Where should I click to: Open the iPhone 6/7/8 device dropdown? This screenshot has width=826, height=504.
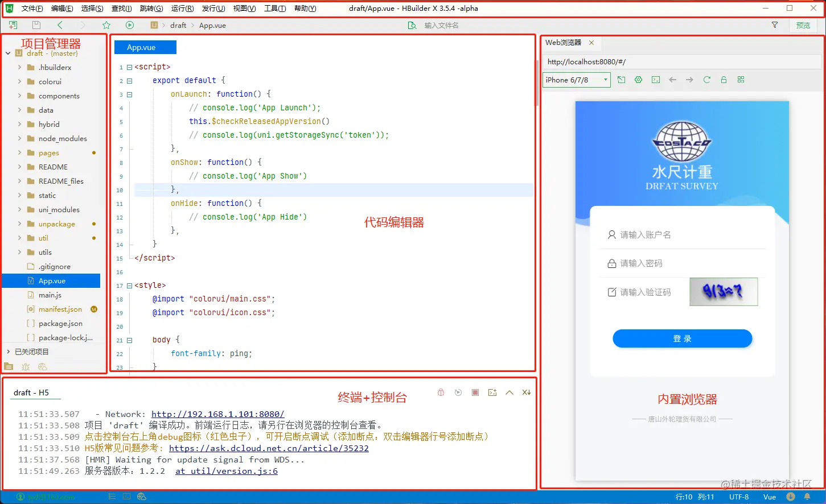click(577, 80)
